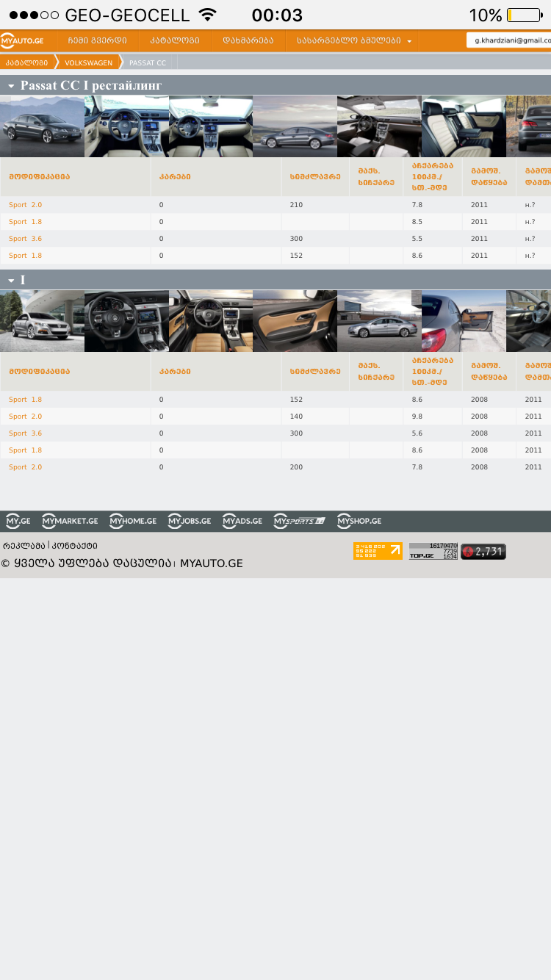This screenshot has height=980, width=551.
Task: Click the TOP.GE rating counter badge
Action: 433,551
